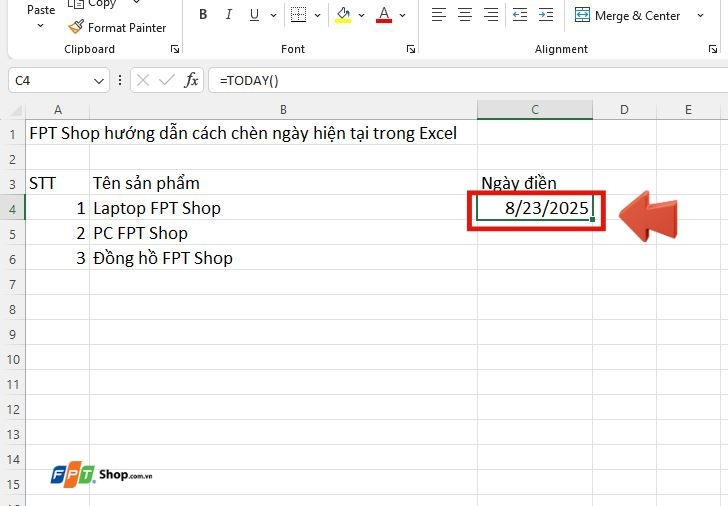Click the 'Tên sản phẩm' header cell
728x506 pixels.
coord(283,183)
